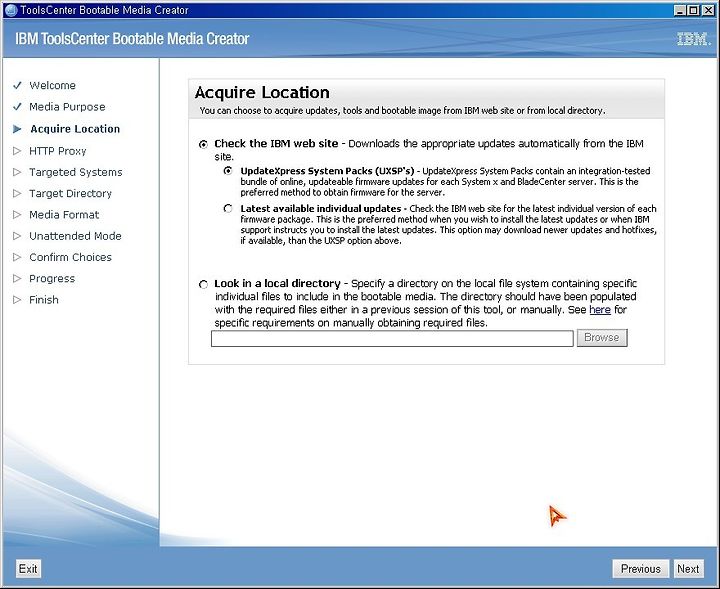Click the triangle icon beside HTTP Proxy

tap(17, 151)
